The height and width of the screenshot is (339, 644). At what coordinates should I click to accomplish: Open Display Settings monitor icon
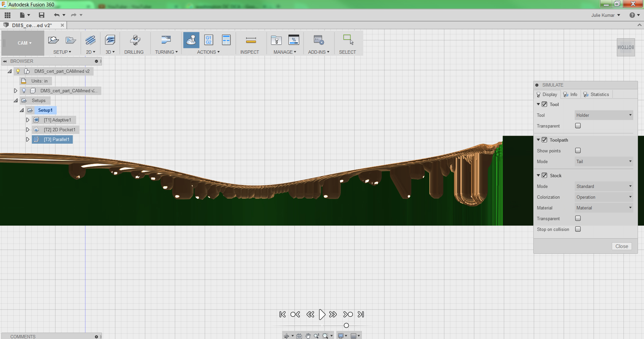(x=341, y=336)
